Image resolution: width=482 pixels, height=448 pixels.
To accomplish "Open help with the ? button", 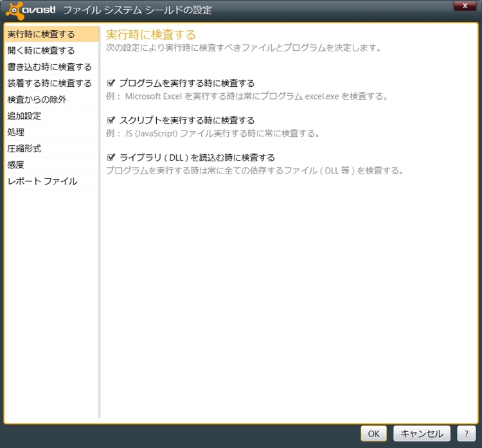I will point(467,434).
